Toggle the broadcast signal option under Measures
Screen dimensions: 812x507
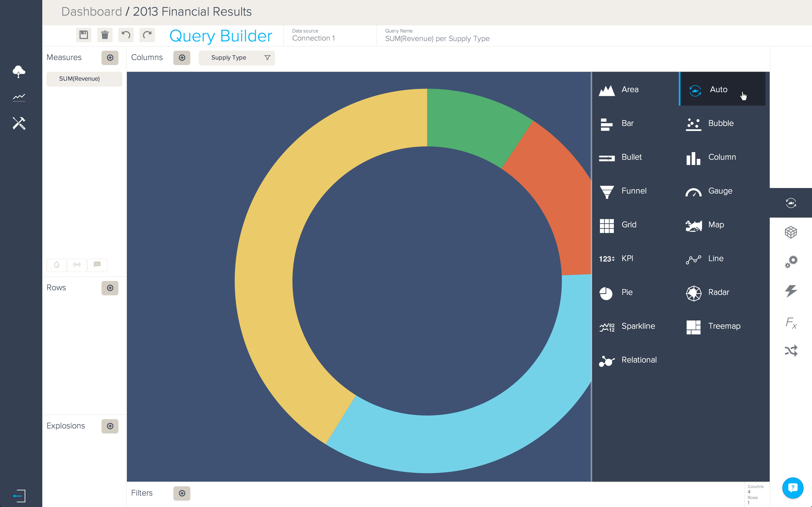(77, 265)
